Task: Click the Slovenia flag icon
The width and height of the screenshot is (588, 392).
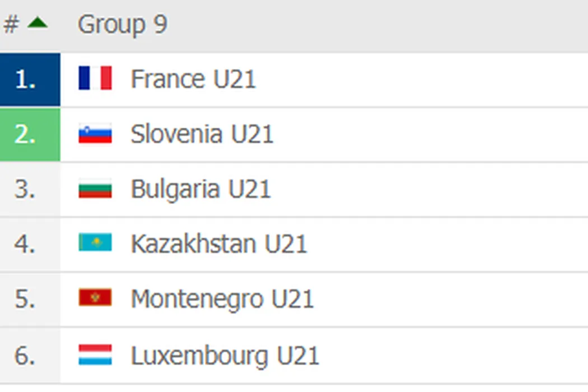Action: pyautogui.click(x=95, y=134)
